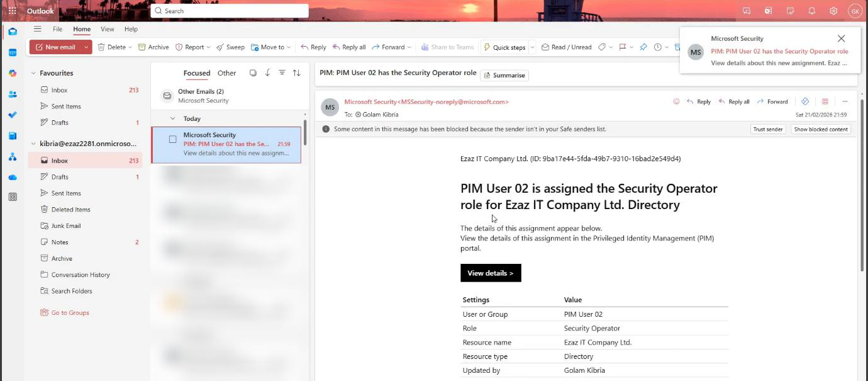Open the org chart app in the rail
This screenshot has width=868, height=381.
pos(13,156)
